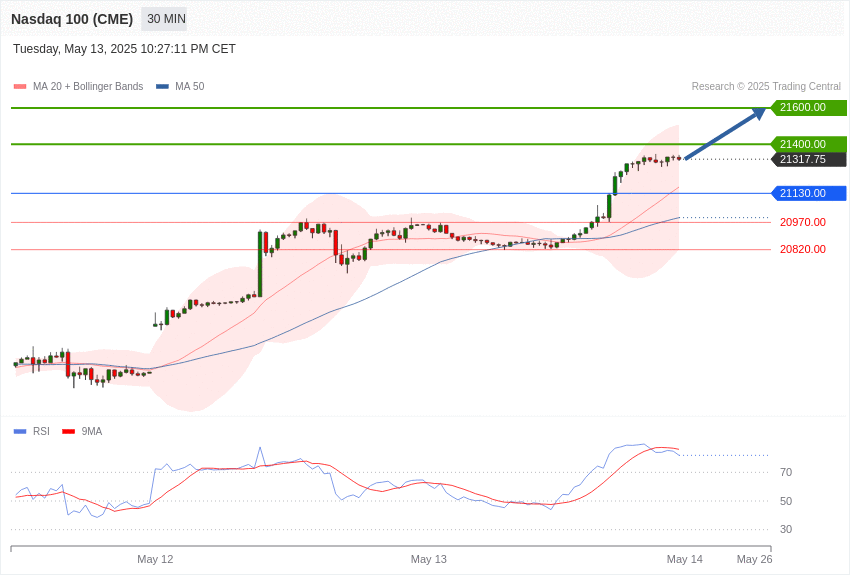Click the 21400.00 resistance price label

pyautogui.click(x=809, y=144)
